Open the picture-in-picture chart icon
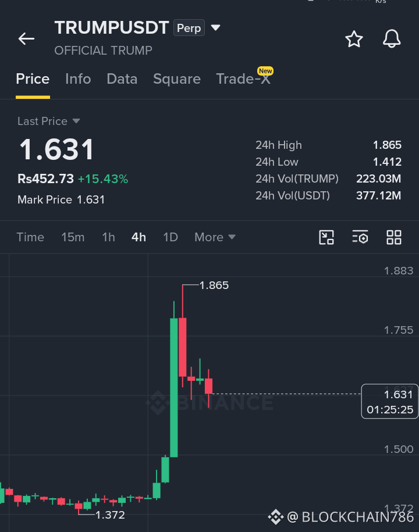The height and width of the screenshot is (532, 419). coord(326,237)
